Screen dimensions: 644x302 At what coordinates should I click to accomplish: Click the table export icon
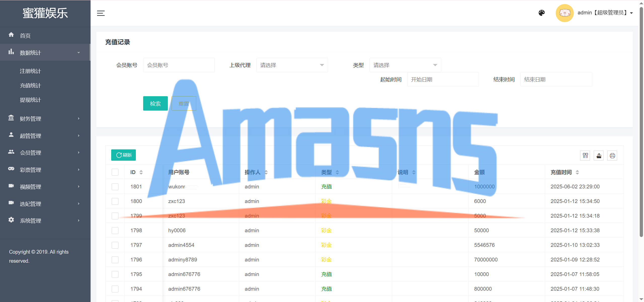coord(599,156)
